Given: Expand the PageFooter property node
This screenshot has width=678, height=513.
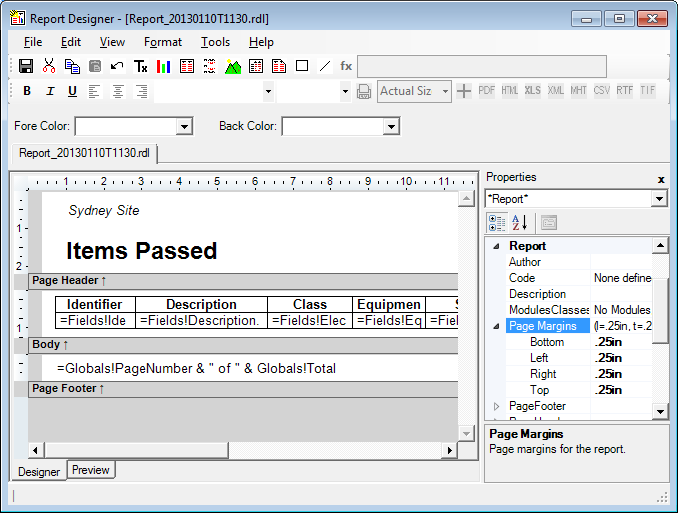Looking at the screenshot, I should 497,406.
